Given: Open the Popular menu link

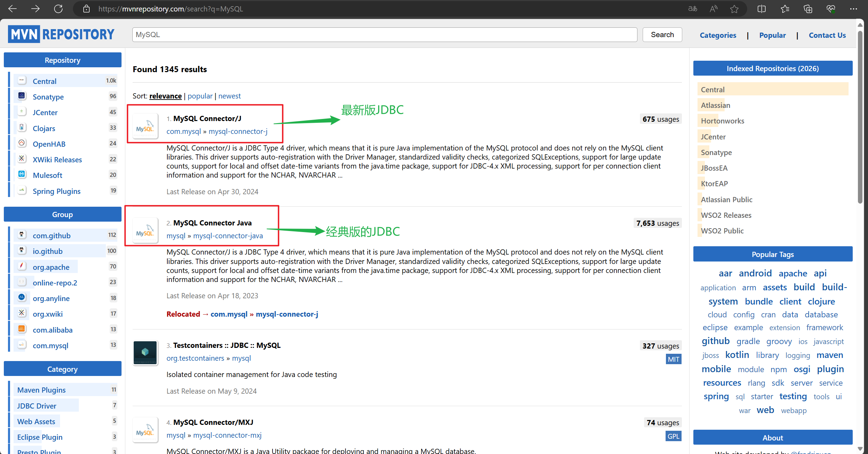Looking at the screenshot, I should tap(772, 35).
